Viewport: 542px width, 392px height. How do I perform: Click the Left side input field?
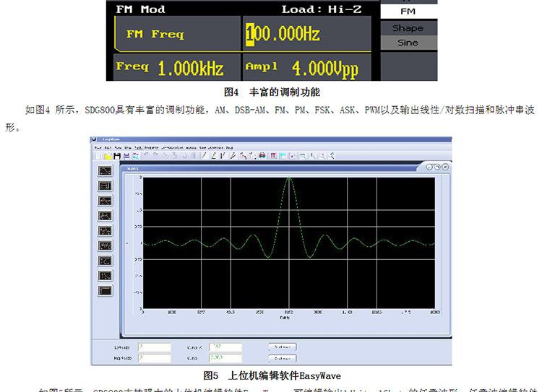pyautogui.click(x=154, y=347)
